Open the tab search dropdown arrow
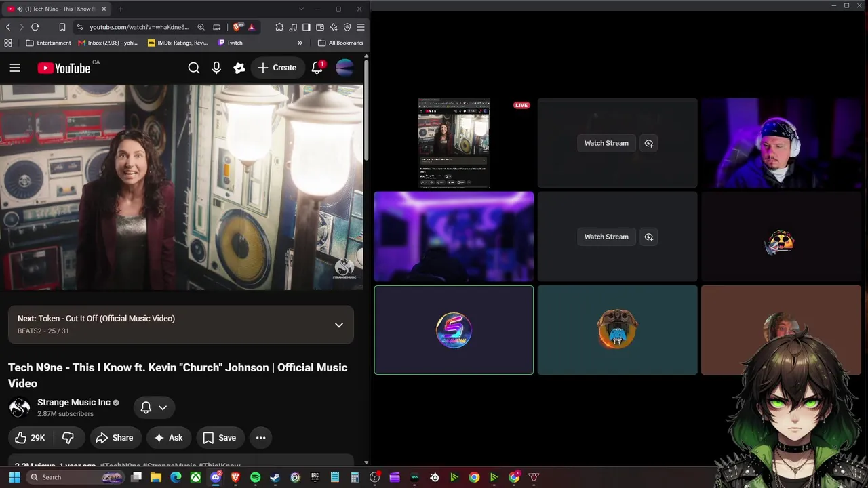 click(x=301, y=9)
